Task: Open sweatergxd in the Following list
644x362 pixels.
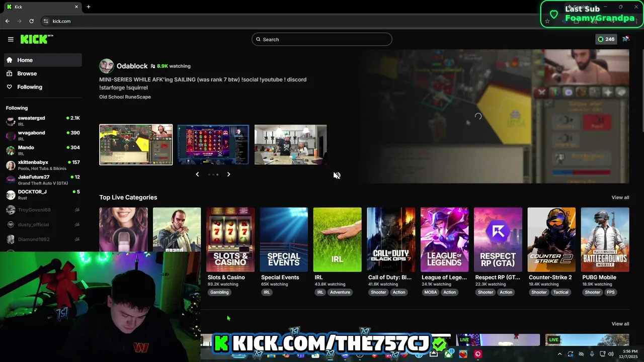Action: 43,121
